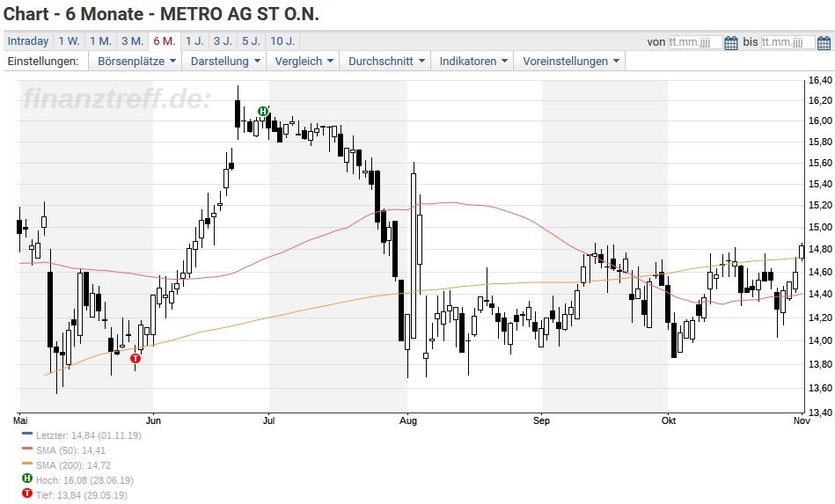This screenshot has height=504, width=835.
Task: Open the 'bis' date calendar picker icon
Action: 824,42
